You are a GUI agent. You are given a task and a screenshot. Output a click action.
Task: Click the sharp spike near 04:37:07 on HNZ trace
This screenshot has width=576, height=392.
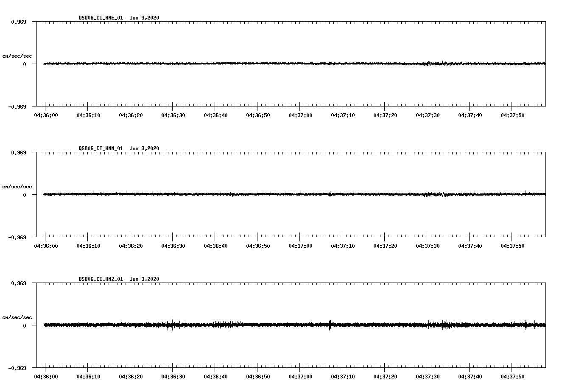pyautogui.click(x=330, y=325)
